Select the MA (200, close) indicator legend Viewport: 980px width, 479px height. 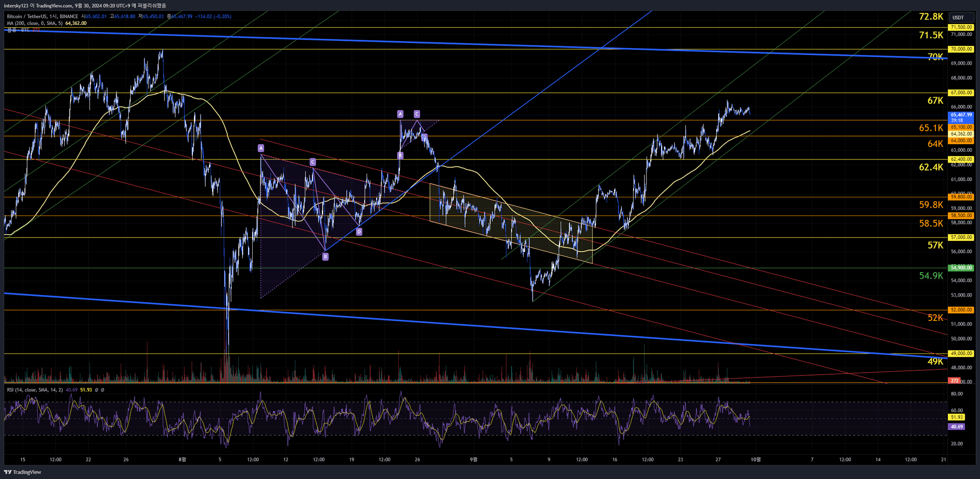34,23
